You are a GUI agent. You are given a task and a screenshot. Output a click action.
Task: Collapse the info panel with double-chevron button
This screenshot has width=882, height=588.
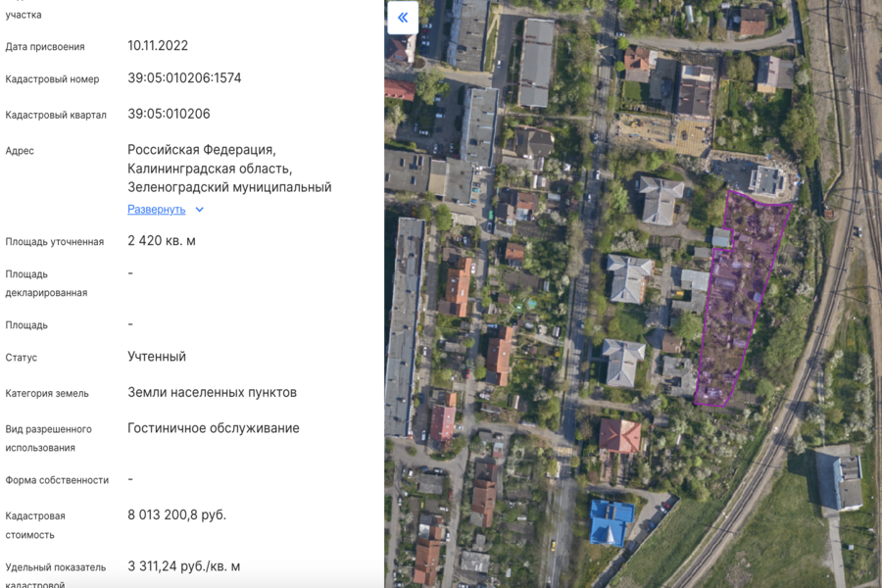click(403, 18)
